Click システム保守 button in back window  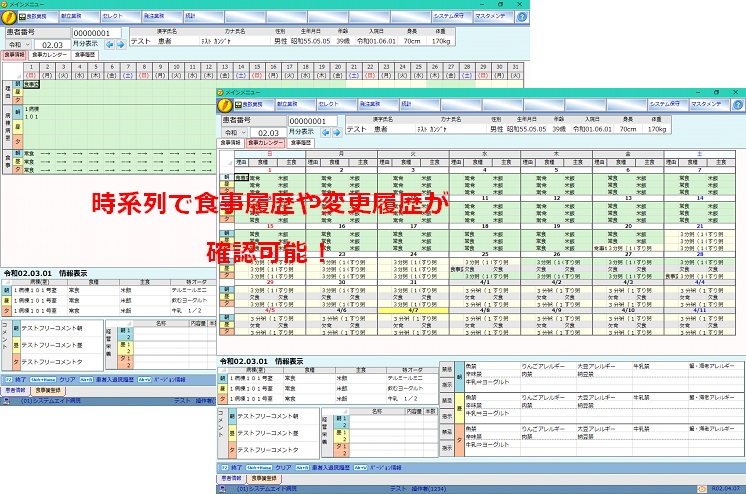coord(452,17)
